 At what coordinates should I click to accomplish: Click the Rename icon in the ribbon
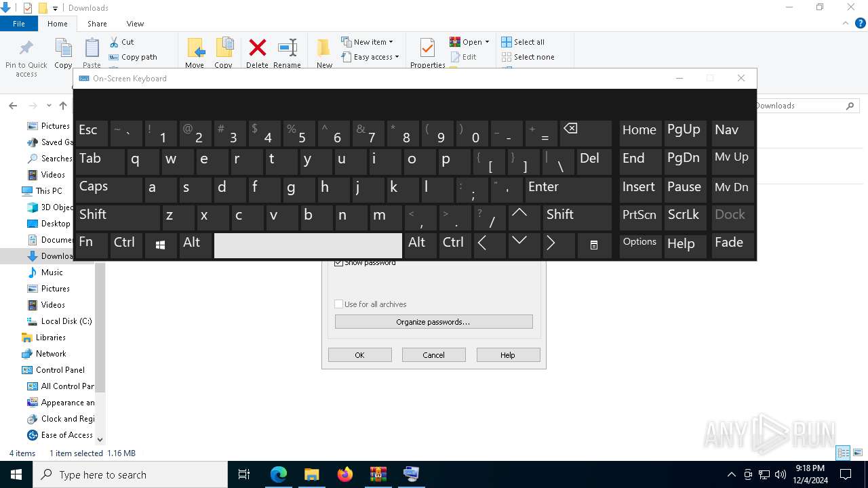288,47
